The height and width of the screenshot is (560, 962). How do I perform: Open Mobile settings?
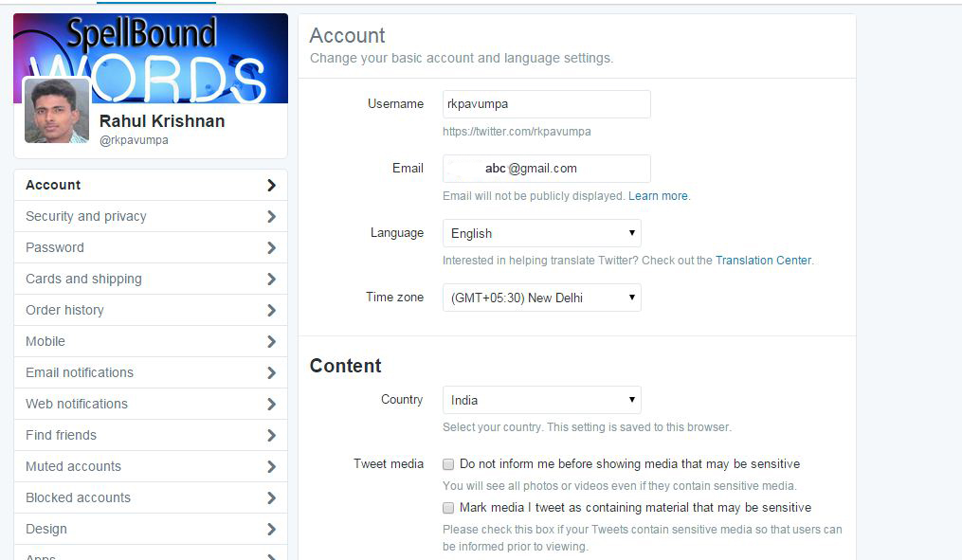[151, 342]
